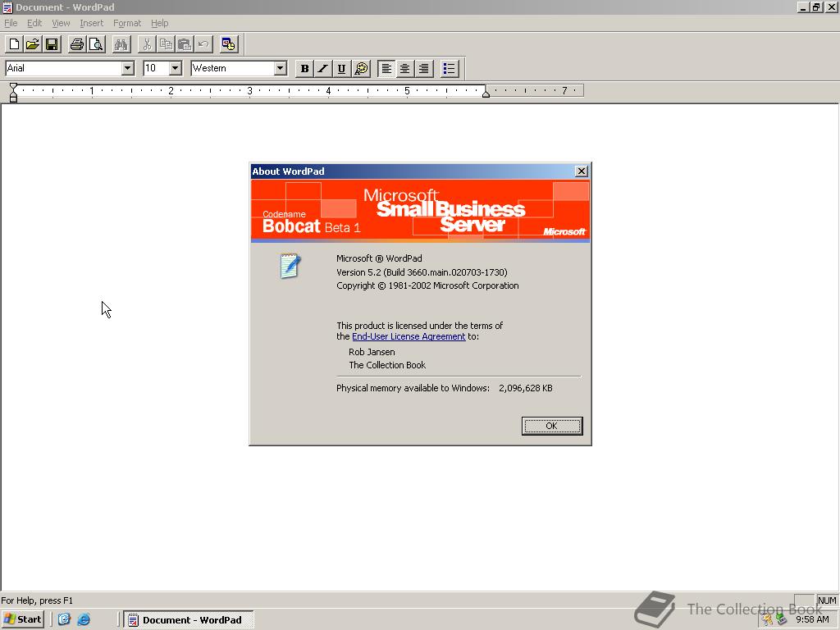
Task: Align text left
Action: point(386,68)
